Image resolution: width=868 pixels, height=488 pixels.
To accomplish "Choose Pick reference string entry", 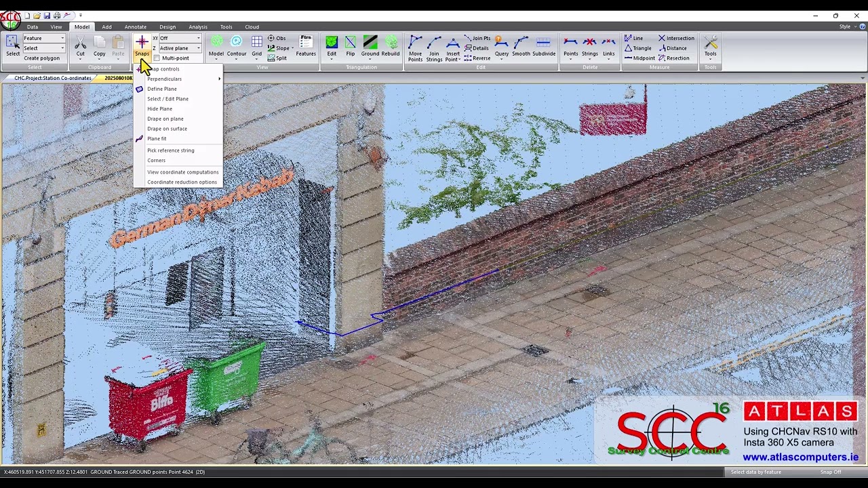I will coord(178,150).
